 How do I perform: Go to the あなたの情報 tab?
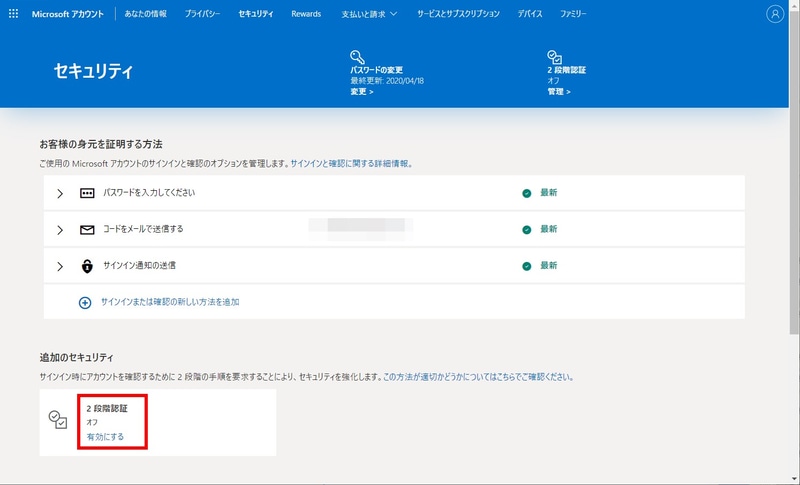tap(145, 14)
